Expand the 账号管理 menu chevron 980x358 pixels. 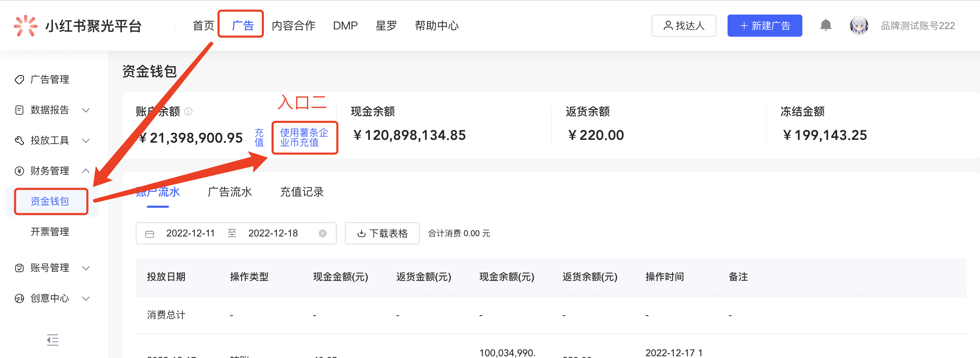coord(86,268)
